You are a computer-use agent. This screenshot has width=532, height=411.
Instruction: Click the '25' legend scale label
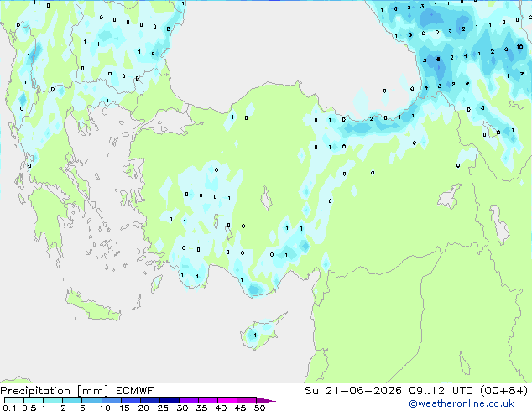tap(163, 408)
